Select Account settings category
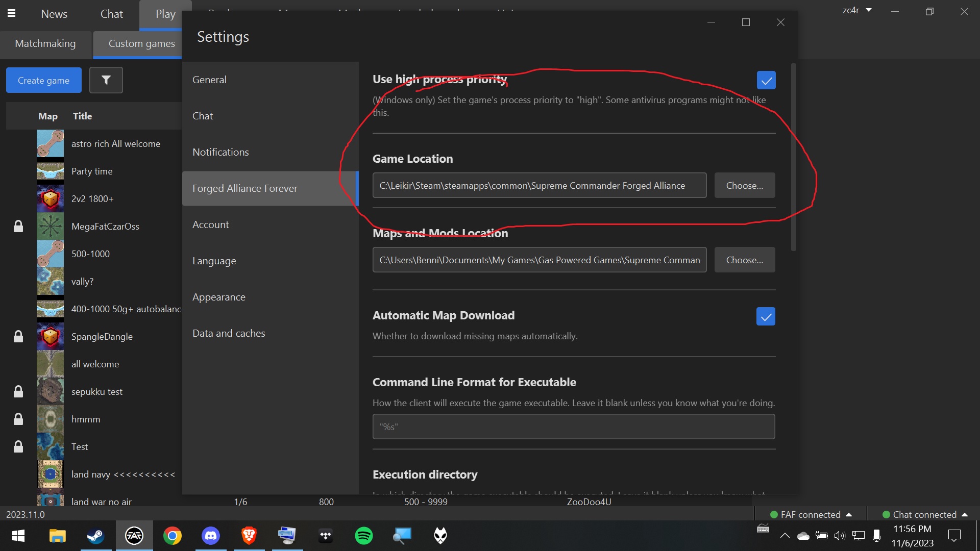The width and height of the screenshot is (980, 551). 271,224
